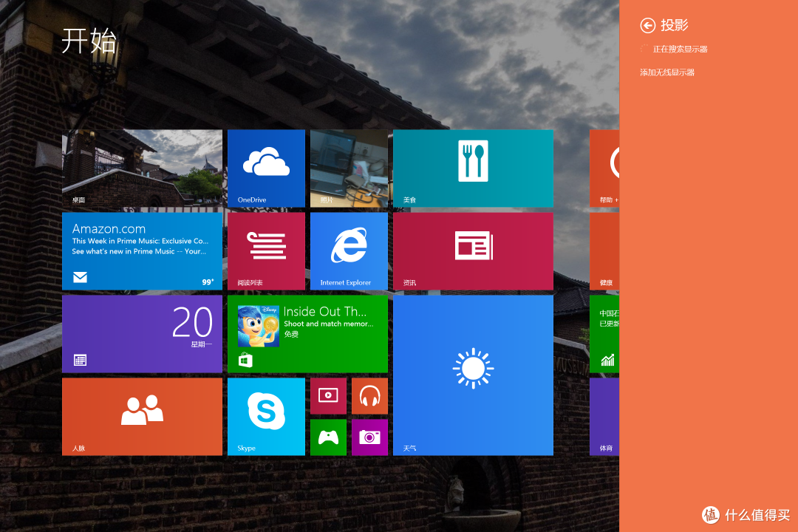The image size is (798, 532).
Task: Open the Help (帮助) tile
Action: tap(604, 168)
